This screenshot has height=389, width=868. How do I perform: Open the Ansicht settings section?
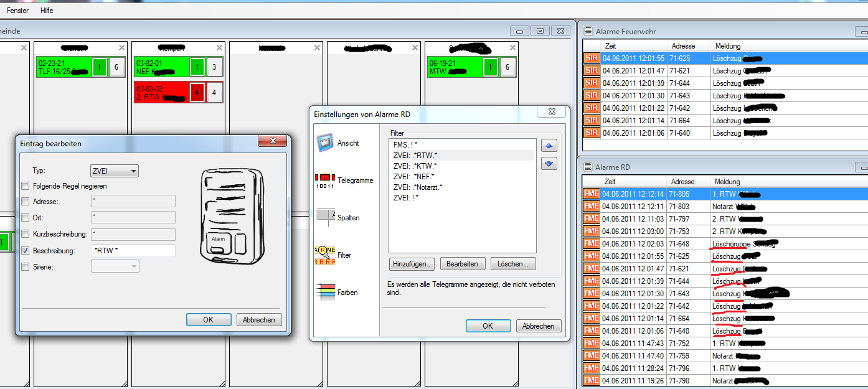pos(326,143)
